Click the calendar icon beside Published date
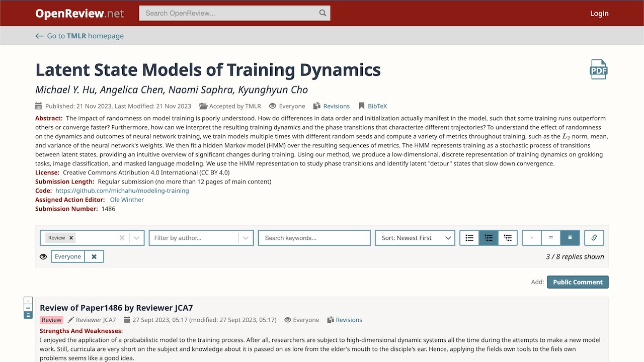 point(39,106)
